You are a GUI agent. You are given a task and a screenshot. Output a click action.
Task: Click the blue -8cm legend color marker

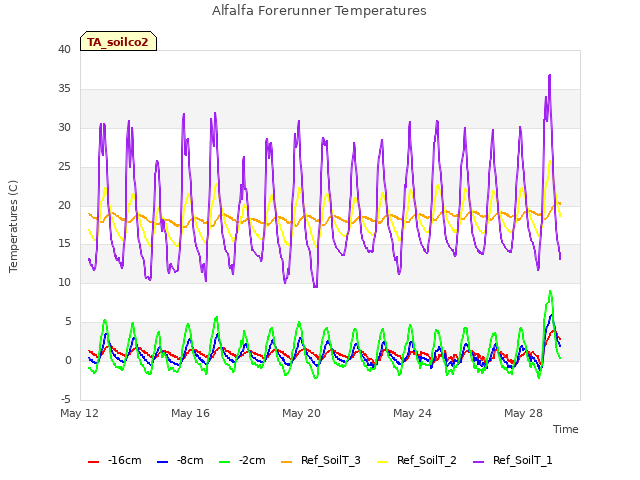[162, 462]
